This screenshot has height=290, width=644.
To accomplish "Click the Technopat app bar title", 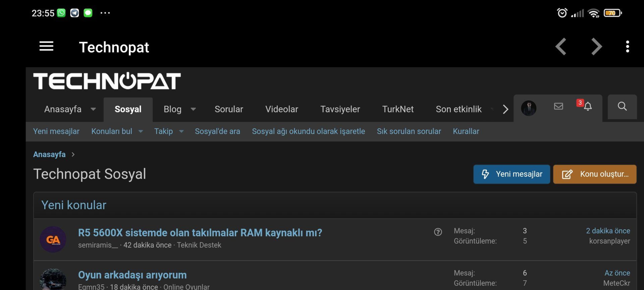I will point(114,47).
